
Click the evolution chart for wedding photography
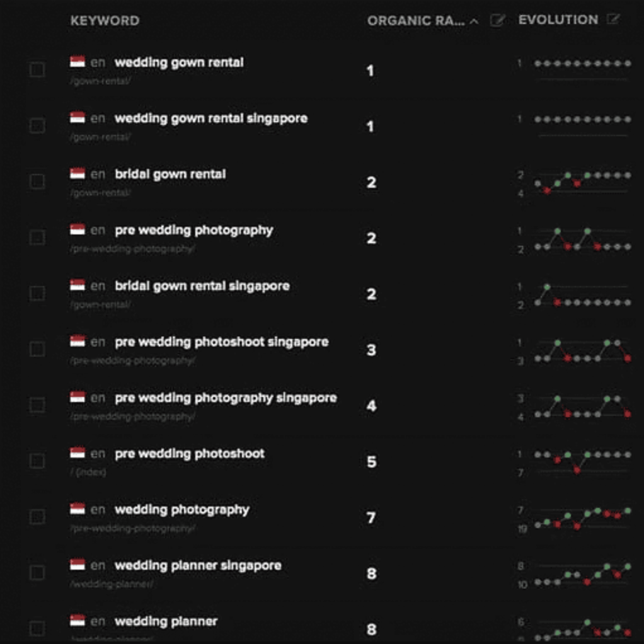pos(581,518)
